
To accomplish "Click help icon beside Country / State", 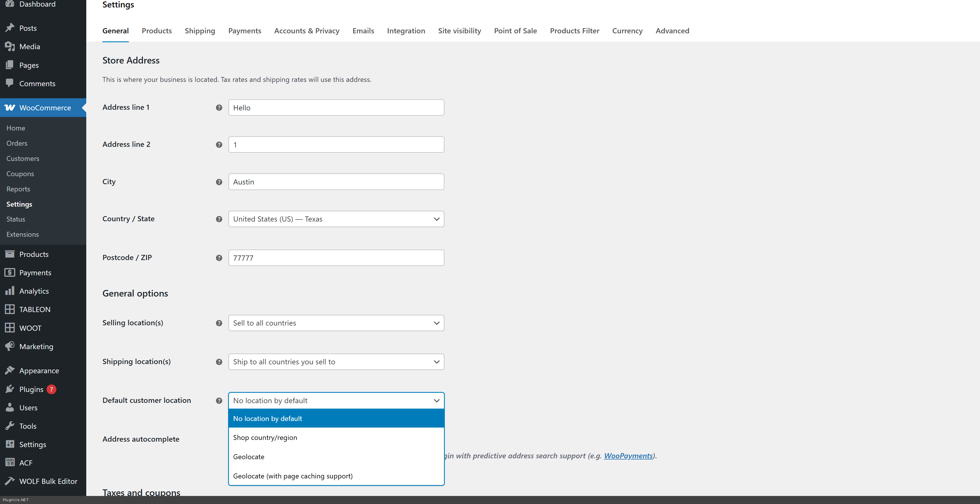I will (x=219, y=219).
